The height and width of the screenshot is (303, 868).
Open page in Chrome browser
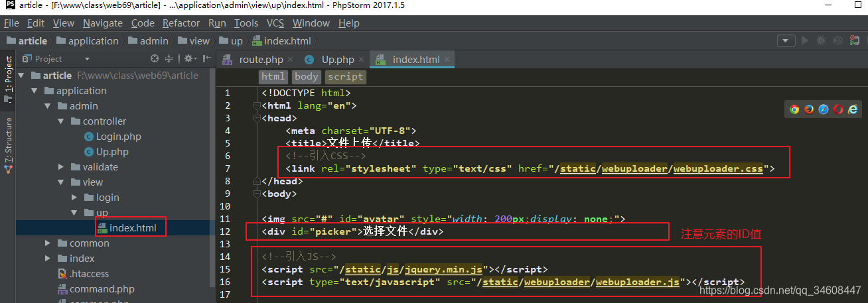(x=794, y=109)
